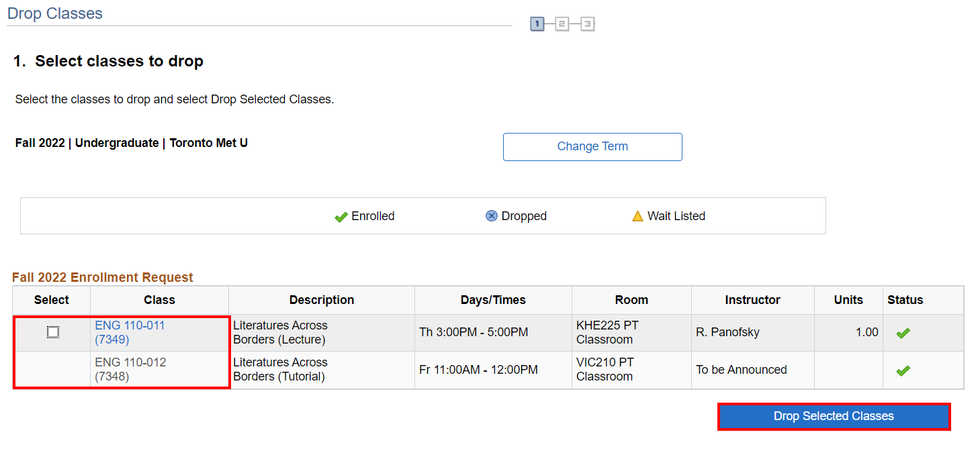The width and height of the screenshot is (980, 459).
Task: Click the R. Panofsky instructor cell
Action: pyautogui.click(x=727, y=332)
